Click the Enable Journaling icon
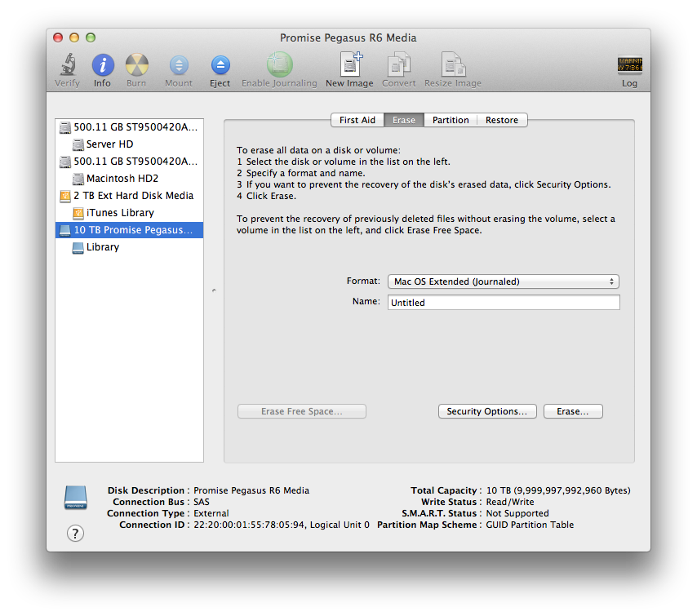 click(280, 64)
